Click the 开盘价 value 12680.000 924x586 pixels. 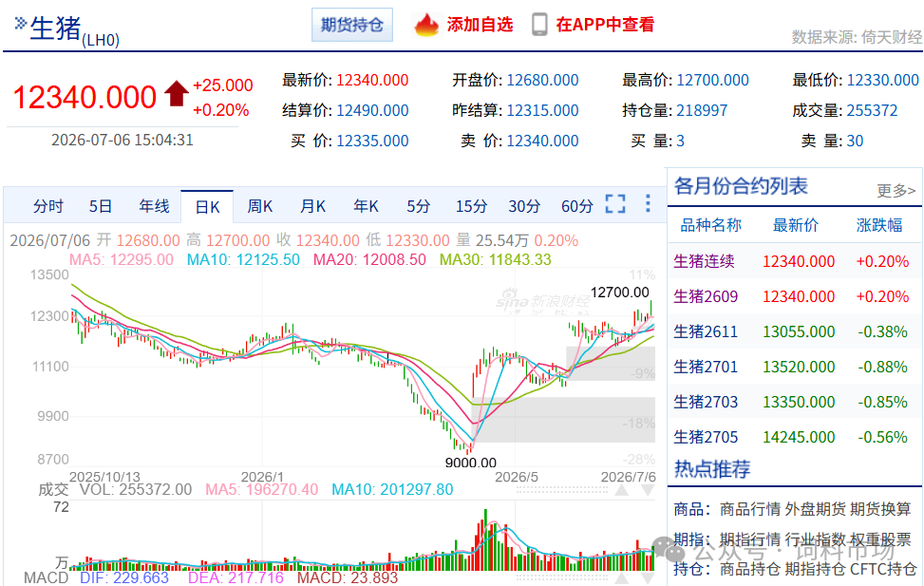click(x=543, y=80)
